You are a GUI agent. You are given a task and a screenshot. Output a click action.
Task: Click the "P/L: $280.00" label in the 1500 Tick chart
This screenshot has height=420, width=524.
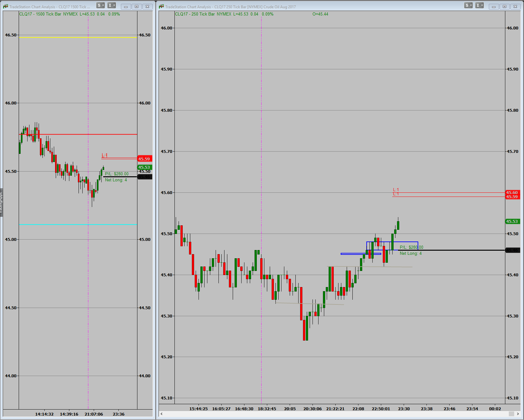pyautogui.click(x=117, y=174)
